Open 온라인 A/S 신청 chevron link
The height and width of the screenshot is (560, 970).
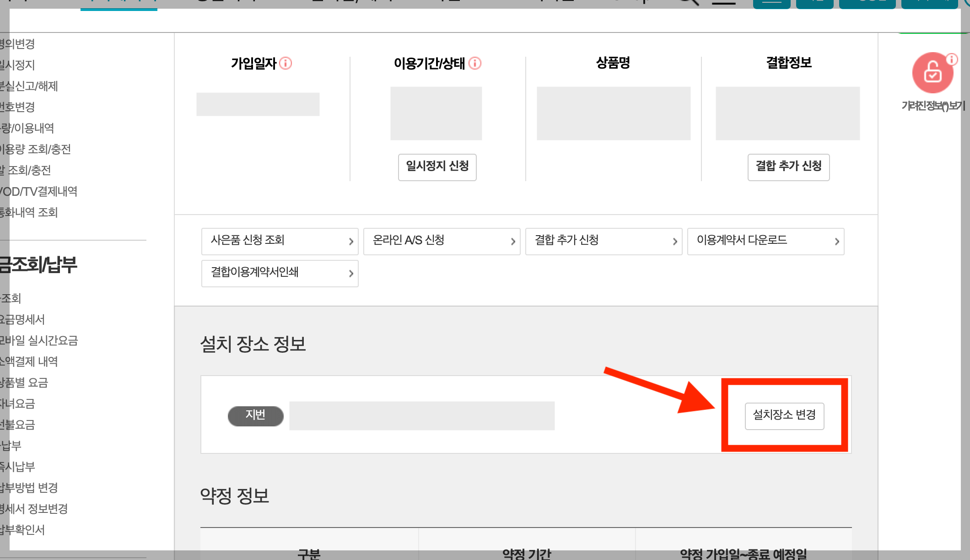click(x=442, y=241)
